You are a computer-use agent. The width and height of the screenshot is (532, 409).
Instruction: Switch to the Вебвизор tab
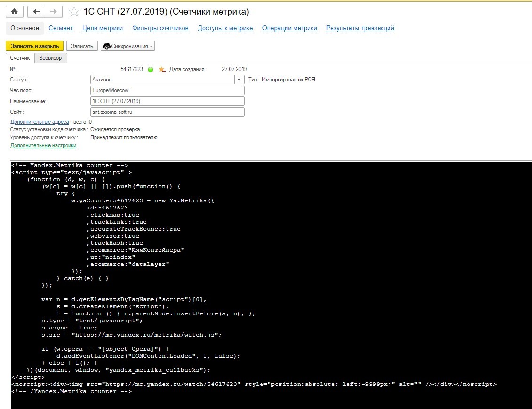(50, 58)
